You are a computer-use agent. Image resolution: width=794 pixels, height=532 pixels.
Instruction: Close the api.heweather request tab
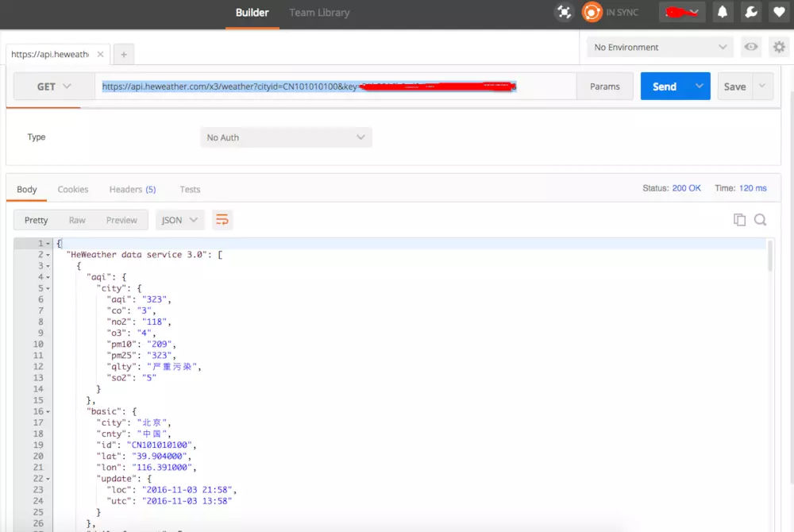tap(100, 54)
